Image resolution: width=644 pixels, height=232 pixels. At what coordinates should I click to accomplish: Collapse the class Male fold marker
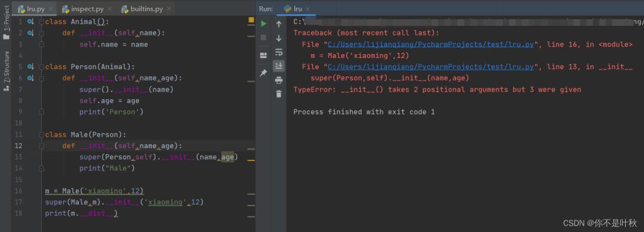(41, 135)
